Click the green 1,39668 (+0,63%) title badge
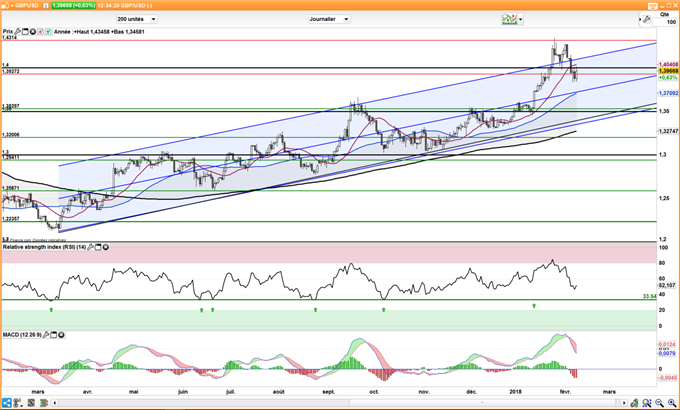The height and width of the screenshot is (410, 680). coord(73,6)
